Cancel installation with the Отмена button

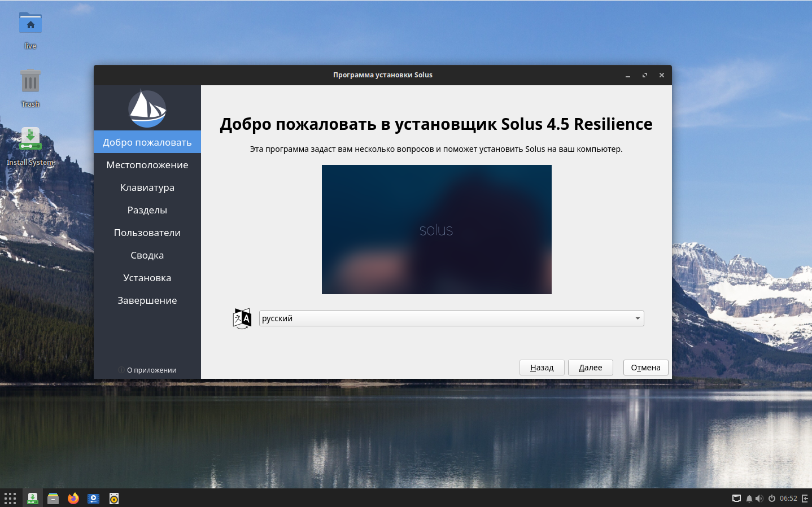(645, 368)
